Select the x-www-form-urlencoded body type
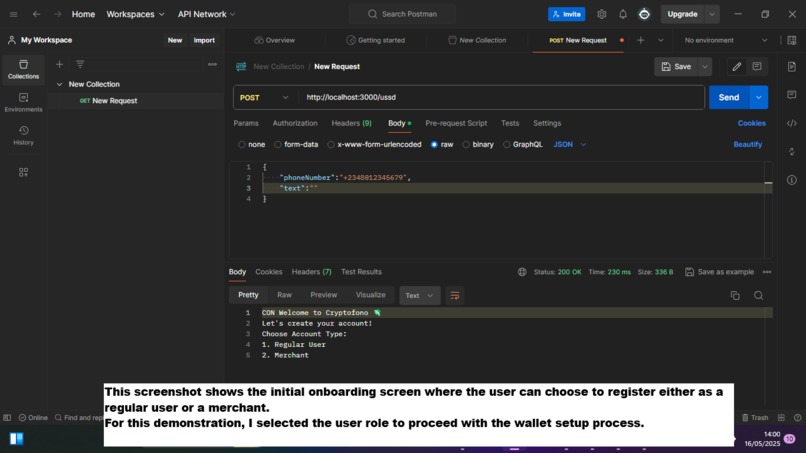The width and height of the screenshot is (806, 453). (x=331, y=144)
